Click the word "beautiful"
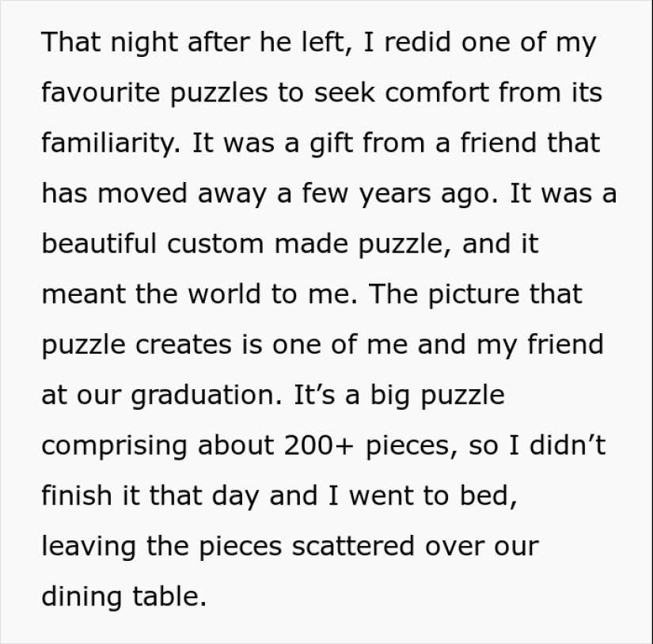 [x=99, y=244]
